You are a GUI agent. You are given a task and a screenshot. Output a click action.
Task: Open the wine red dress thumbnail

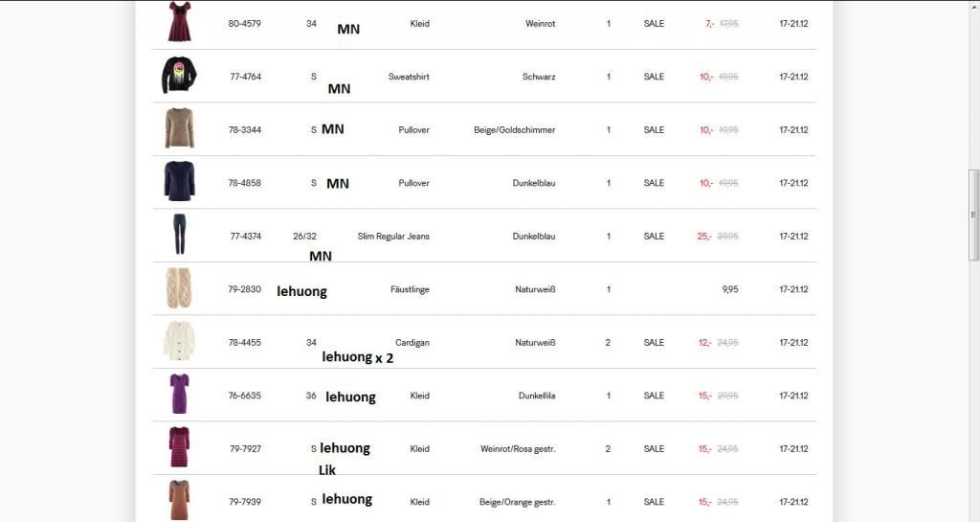click(x=178, y=21)
